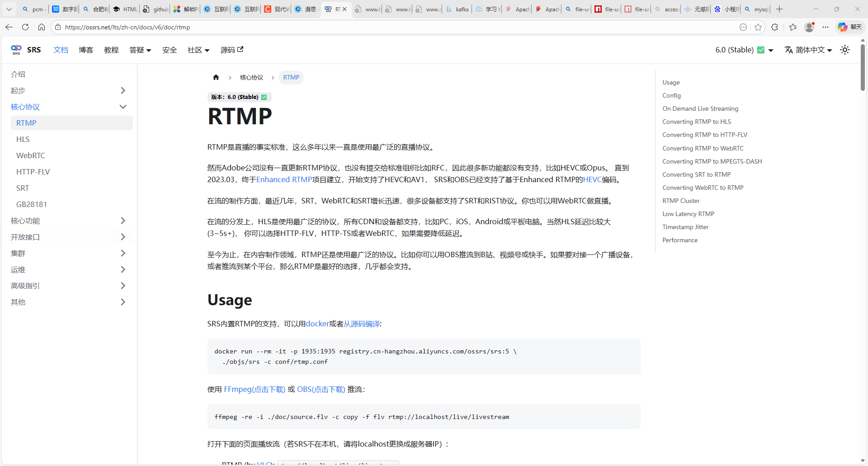Expand 核心功能 sidebar section chevron
868x466 pixels.
123,221
